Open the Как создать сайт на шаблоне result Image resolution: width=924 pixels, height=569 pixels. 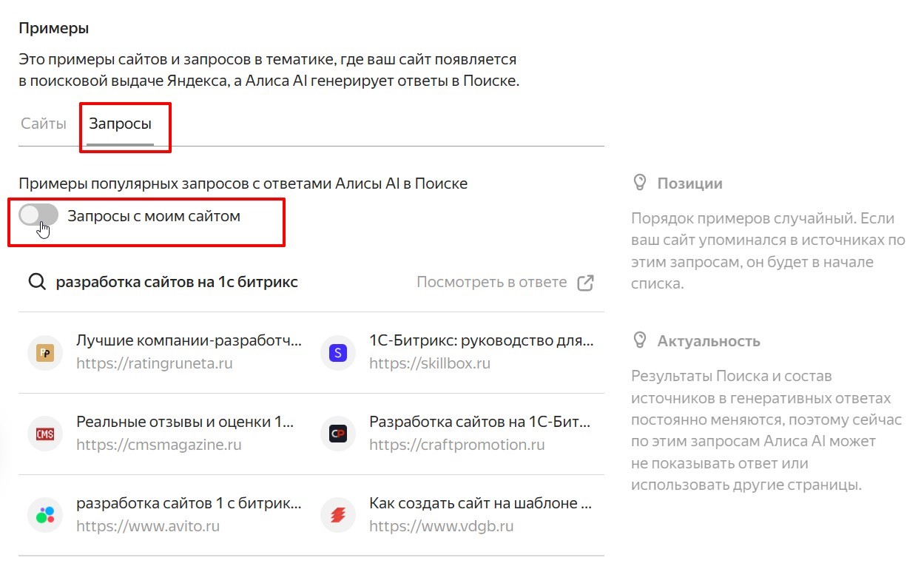(x=481, y=503)
